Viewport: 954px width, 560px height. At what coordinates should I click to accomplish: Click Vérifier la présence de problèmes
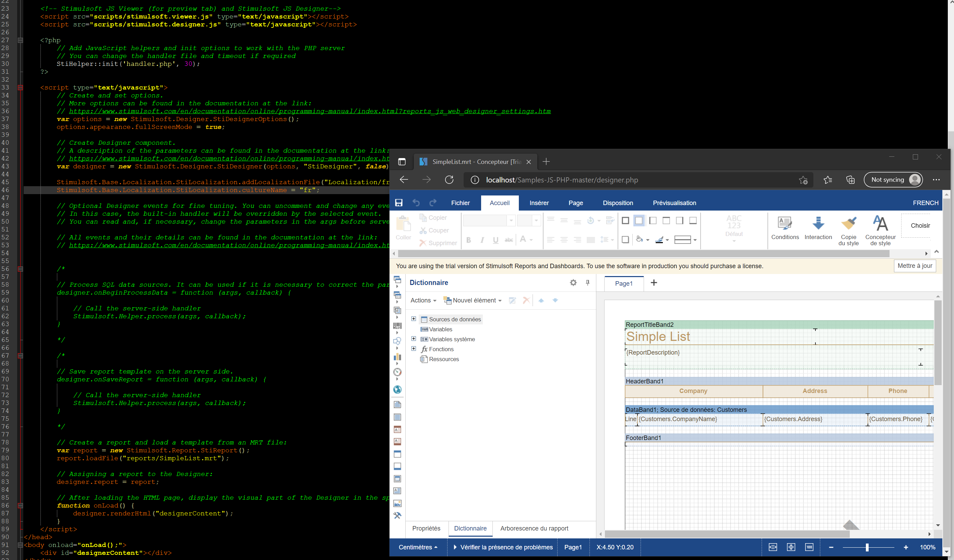pyautogui.click(x=503, y=547)
